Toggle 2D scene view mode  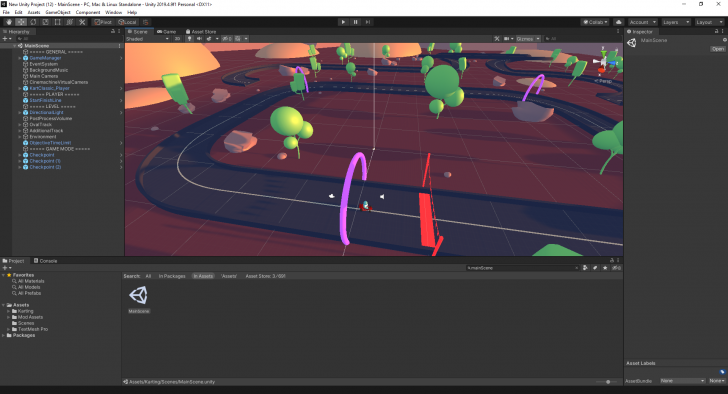pos(177,39)
